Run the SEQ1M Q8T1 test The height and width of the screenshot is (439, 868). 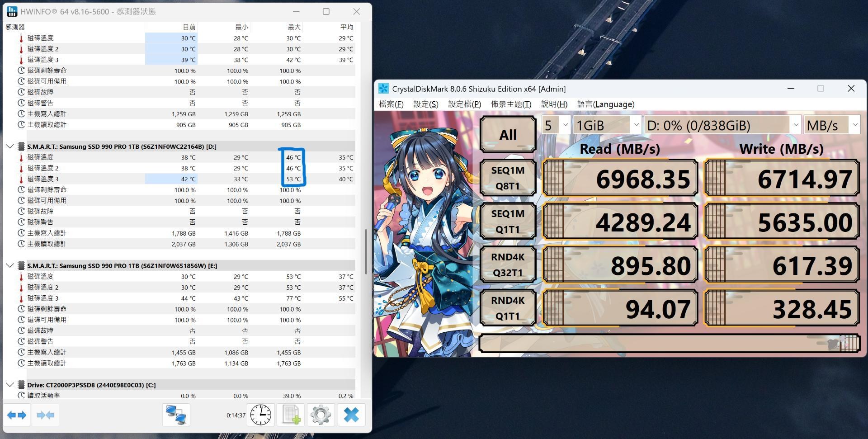pyautogui.click(x=508, y=178)
